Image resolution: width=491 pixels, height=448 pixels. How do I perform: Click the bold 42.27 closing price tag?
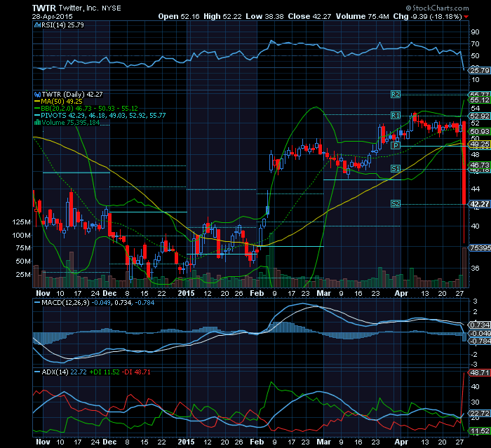(x=479, y=204)
